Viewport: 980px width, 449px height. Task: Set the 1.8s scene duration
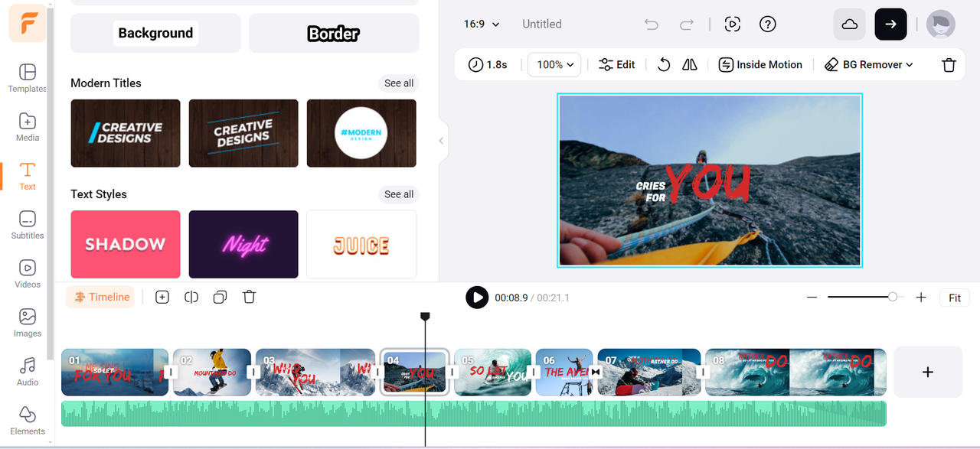click(488, 65)
